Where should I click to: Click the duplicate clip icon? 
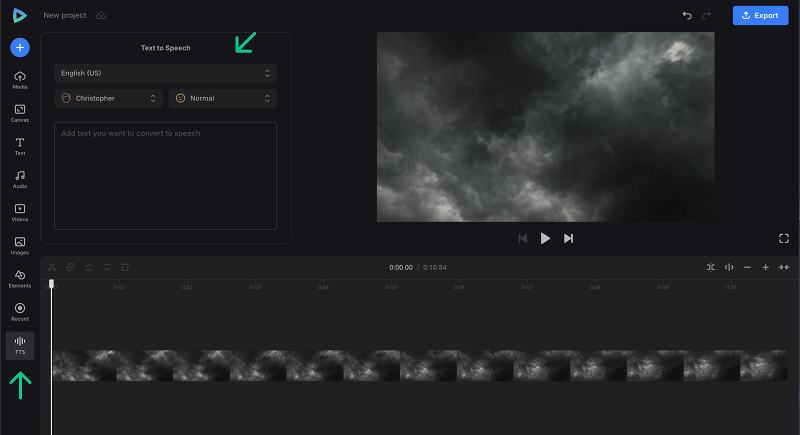(70, 267)
